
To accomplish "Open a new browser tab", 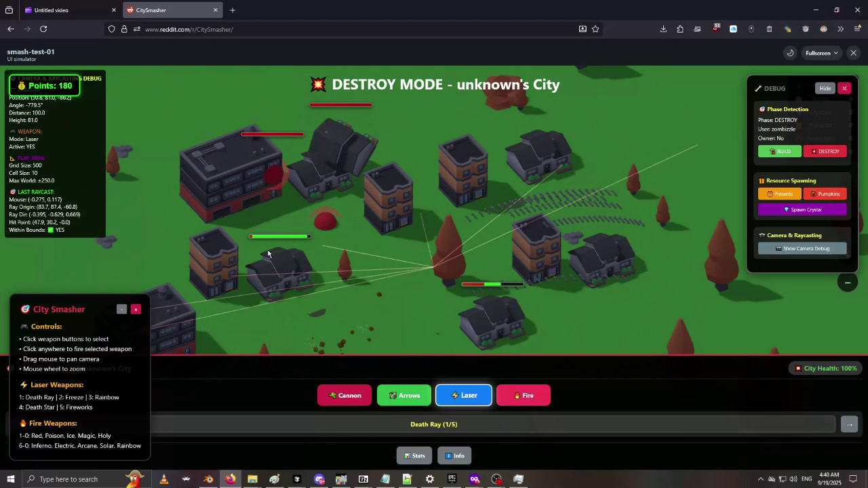I will [233, 10].
